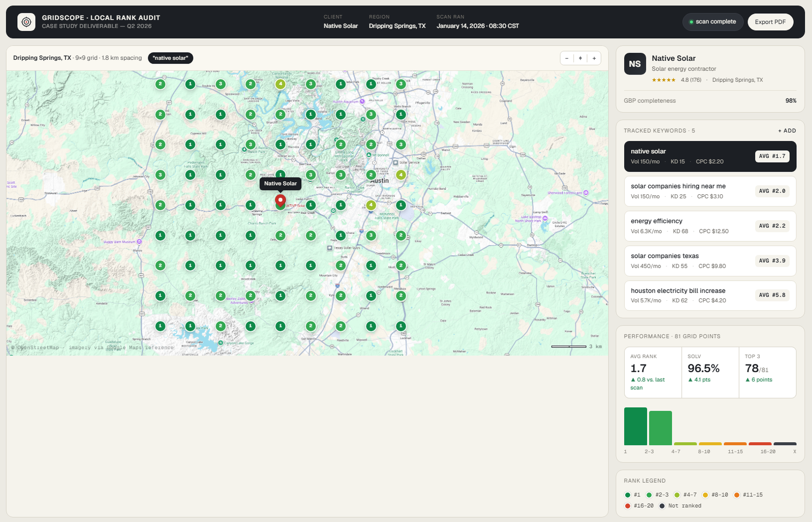Click the rank 2-3 histogram bar
Viewport: 812px width, 522px height.
[660, 428]
